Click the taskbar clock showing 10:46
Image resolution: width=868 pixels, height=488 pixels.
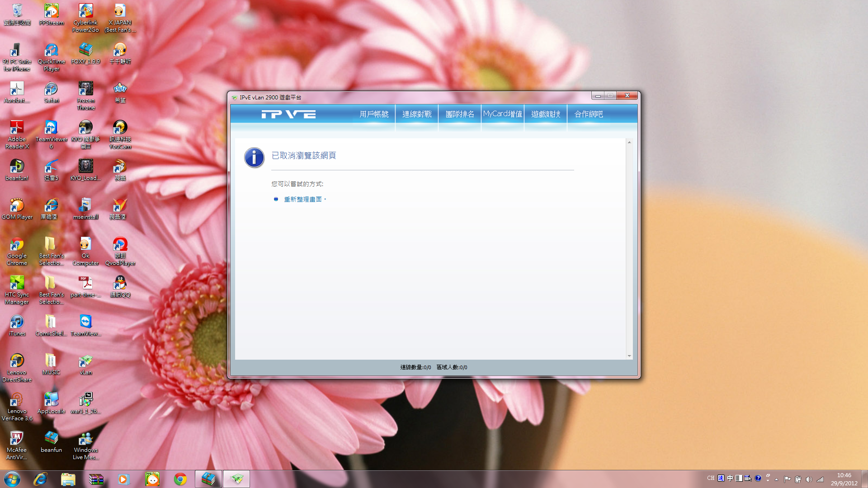coord(844,479)
